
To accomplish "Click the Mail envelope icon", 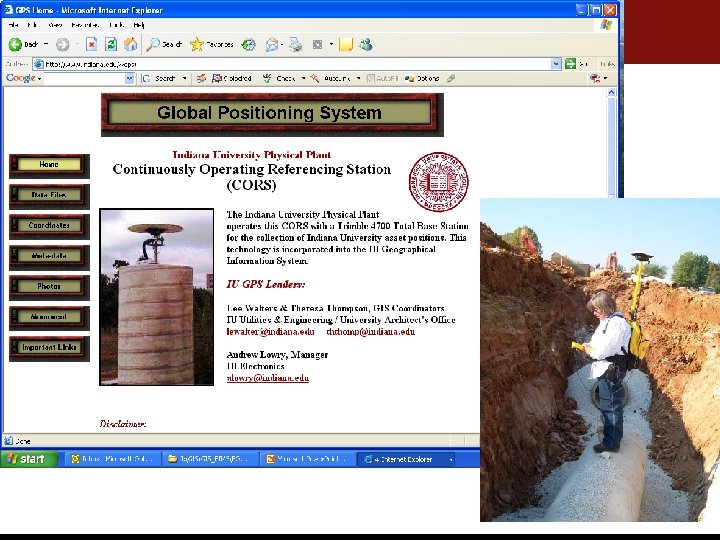I will click(x=272, y=45).
